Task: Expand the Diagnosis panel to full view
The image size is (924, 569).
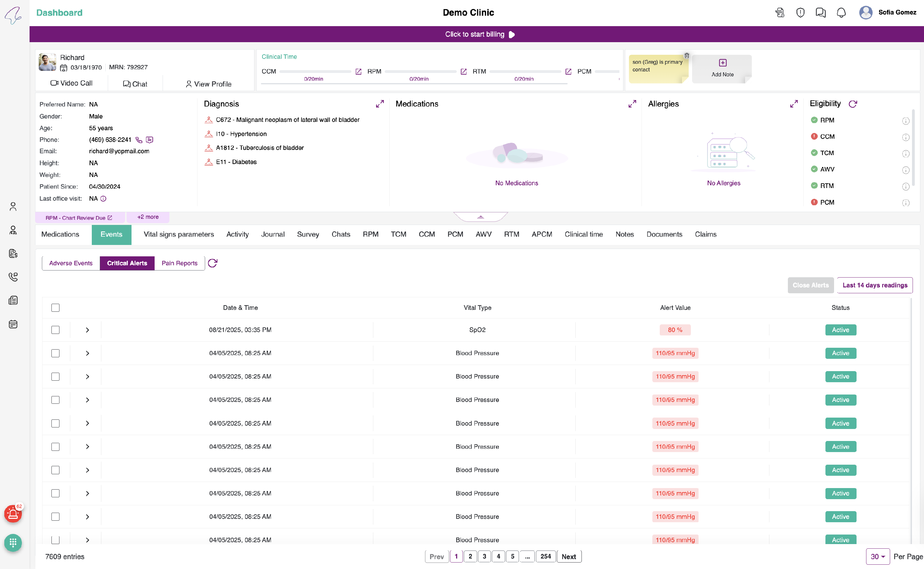Action: tap(380, 104)
